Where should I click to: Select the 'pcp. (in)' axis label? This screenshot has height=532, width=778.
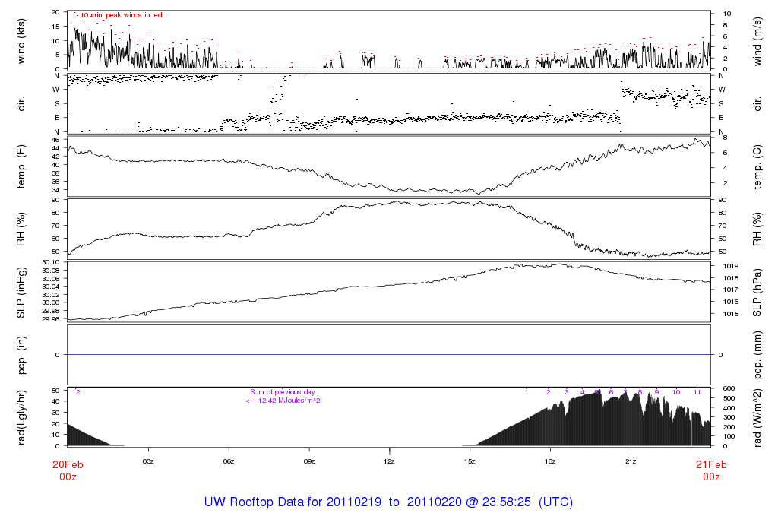point(23,354)
